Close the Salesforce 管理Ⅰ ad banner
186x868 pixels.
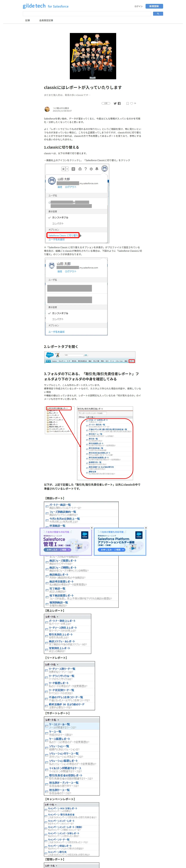pyautogui.click(x=92, y=528)
